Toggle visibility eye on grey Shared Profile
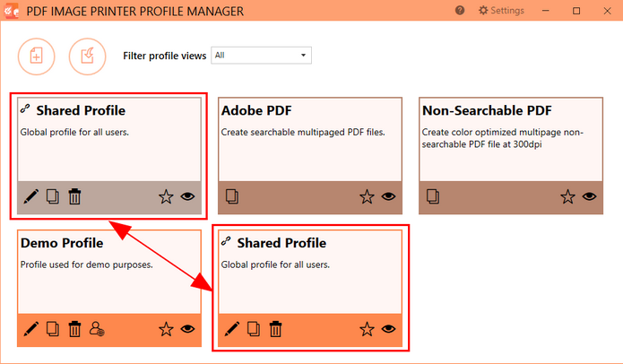This screenshot has width=623, height=364. pyautogui.click(x=187, y=196)
